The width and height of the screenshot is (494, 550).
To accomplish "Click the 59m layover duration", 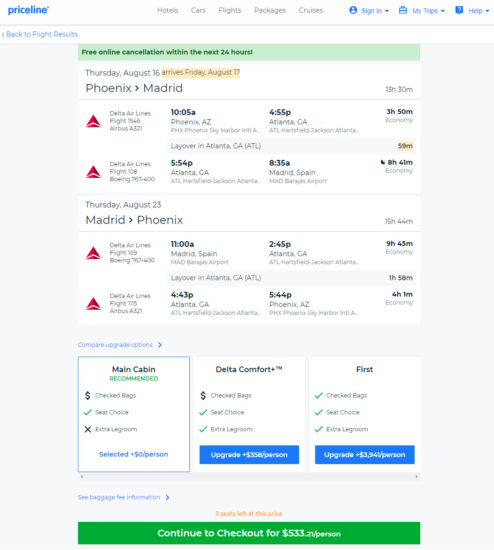I will tap(405, 146).
